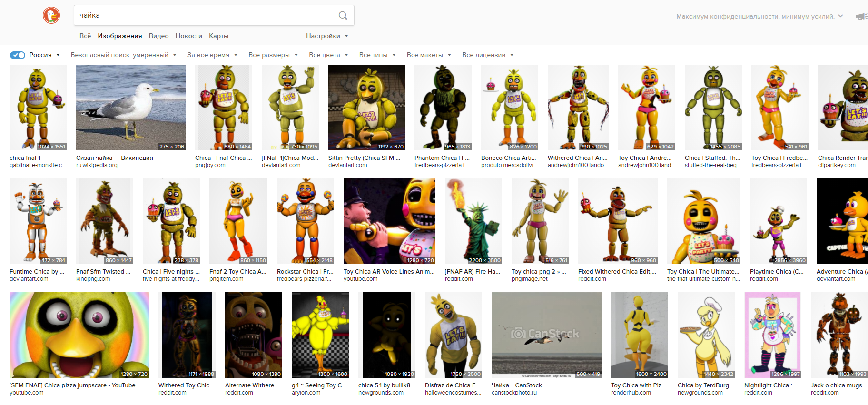Image resolution: width=868 pixels, height=405 pixels.
Task: Open the Chica pizza jumpscare thumbnail
Action: point(79,335)
